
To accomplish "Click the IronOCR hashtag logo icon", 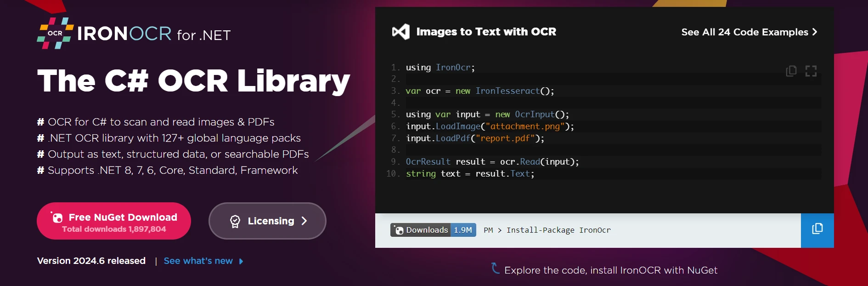I will [55, 33].
